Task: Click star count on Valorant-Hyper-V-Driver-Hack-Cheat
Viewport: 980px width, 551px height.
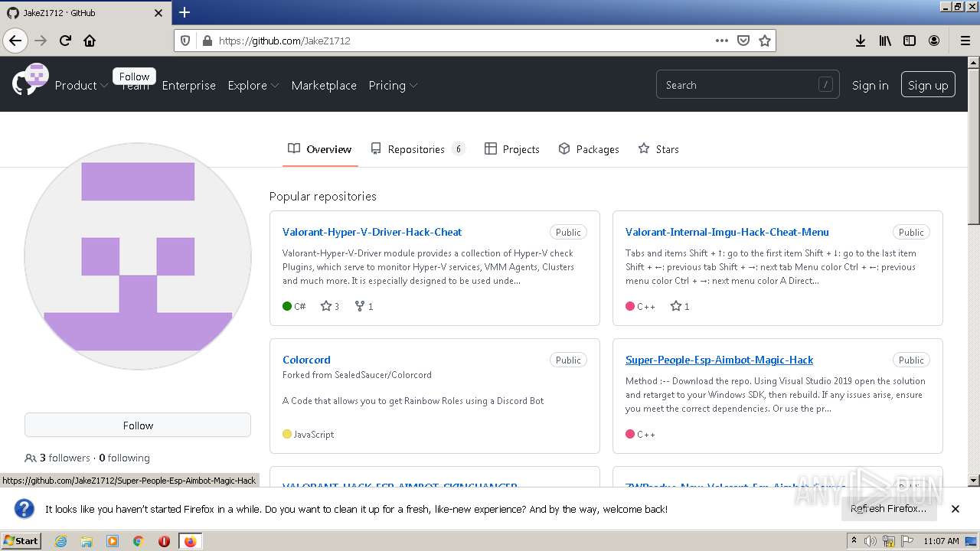Action: pos(330,306)
